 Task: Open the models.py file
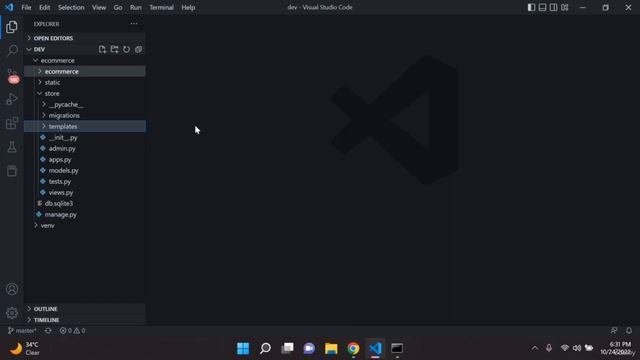click(x=85, y=171)
